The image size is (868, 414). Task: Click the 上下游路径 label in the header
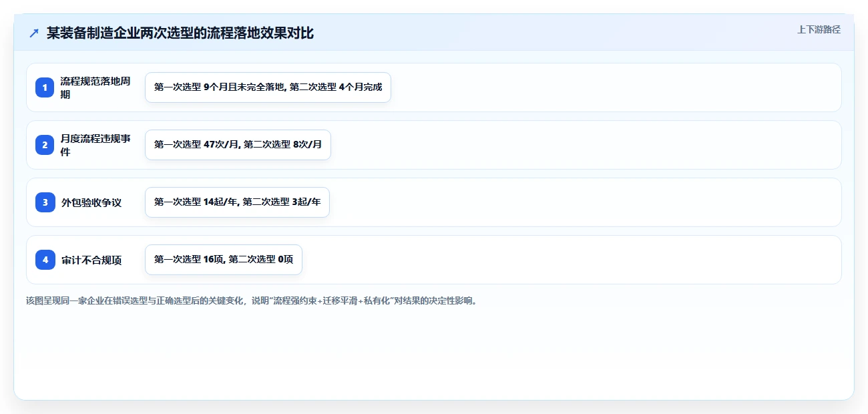tap(819, 29)
